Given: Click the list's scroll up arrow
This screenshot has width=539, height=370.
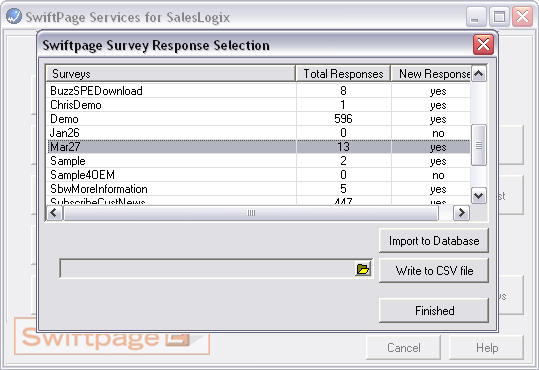Looking at the screenshot, I should pyautogui.click(x=478, y=74).
